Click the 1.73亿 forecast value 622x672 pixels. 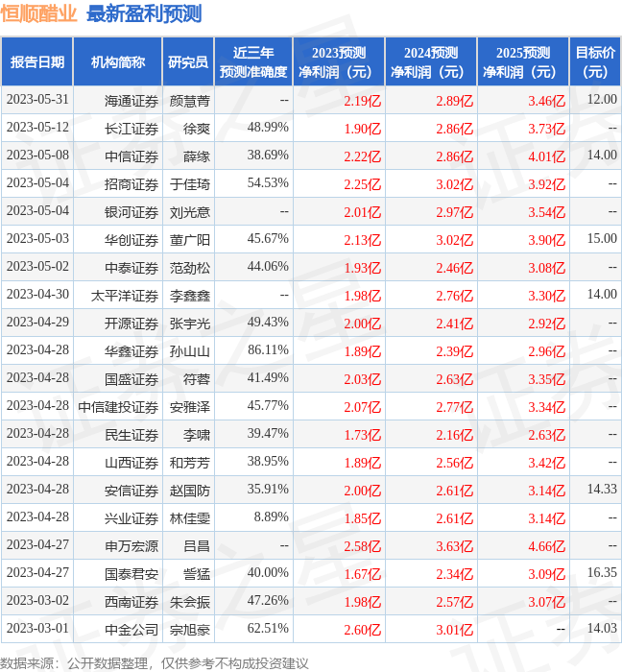tap(363, 435)
